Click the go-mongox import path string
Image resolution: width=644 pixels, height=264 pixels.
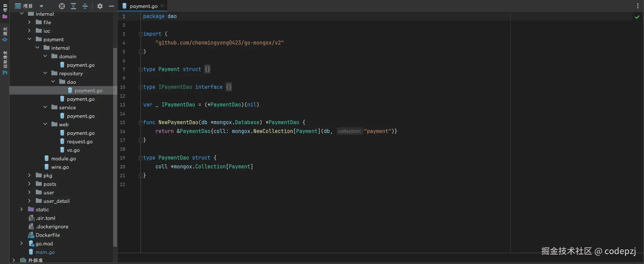point(220,43)
